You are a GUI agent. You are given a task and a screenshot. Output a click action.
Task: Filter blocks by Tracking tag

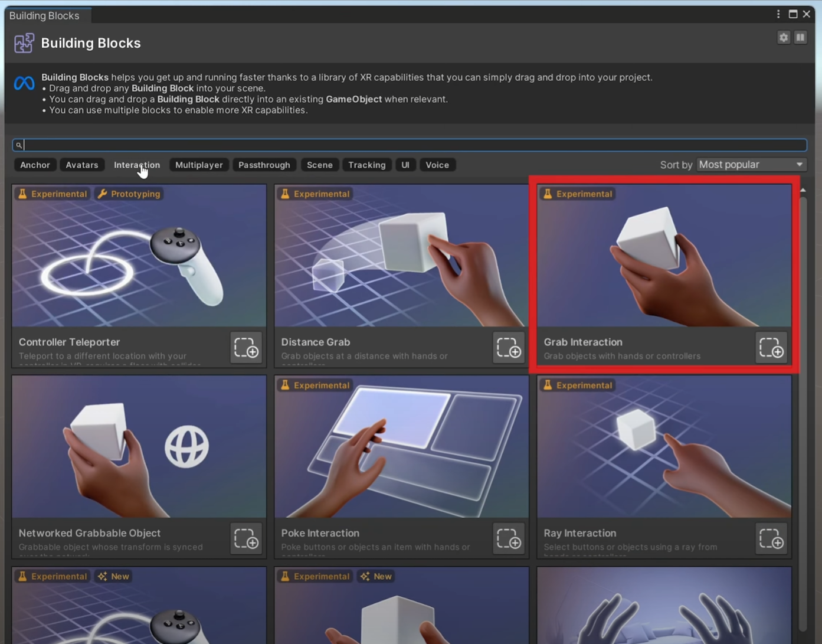pyautogui.click(x=367, y=165)
